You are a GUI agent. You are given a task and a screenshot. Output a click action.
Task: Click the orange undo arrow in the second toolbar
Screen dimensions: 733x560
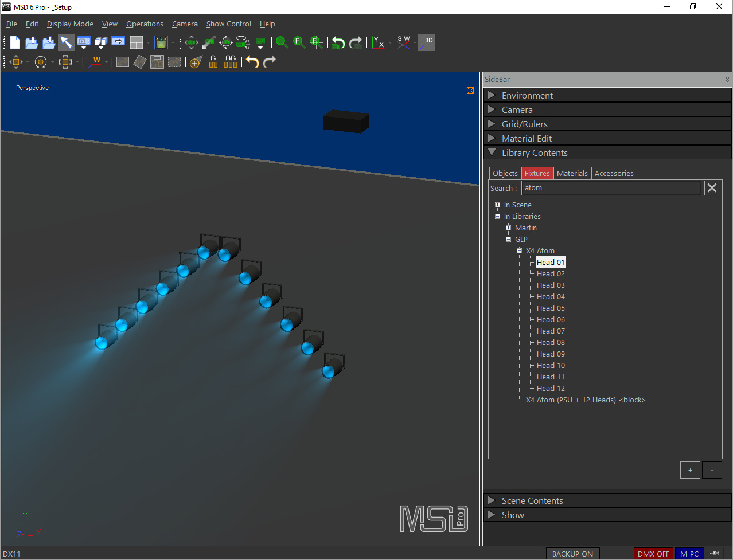pyautogui.click(x=252, y=62)
